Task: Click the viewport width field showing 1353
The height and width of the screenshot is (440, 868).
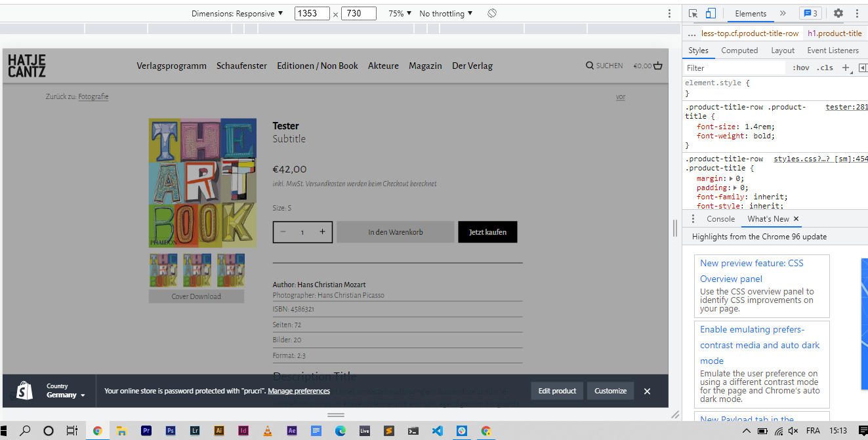Action: click(312, 13)
